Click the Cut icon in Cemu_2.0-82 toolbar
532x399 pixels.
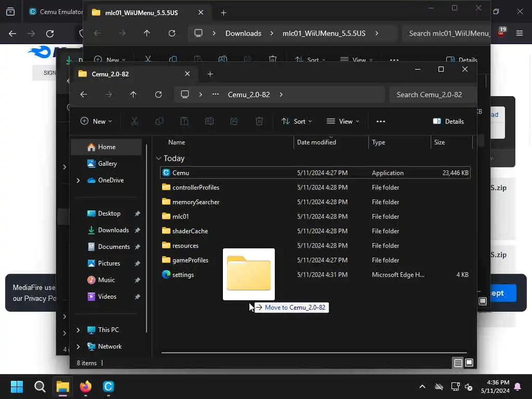135,121
